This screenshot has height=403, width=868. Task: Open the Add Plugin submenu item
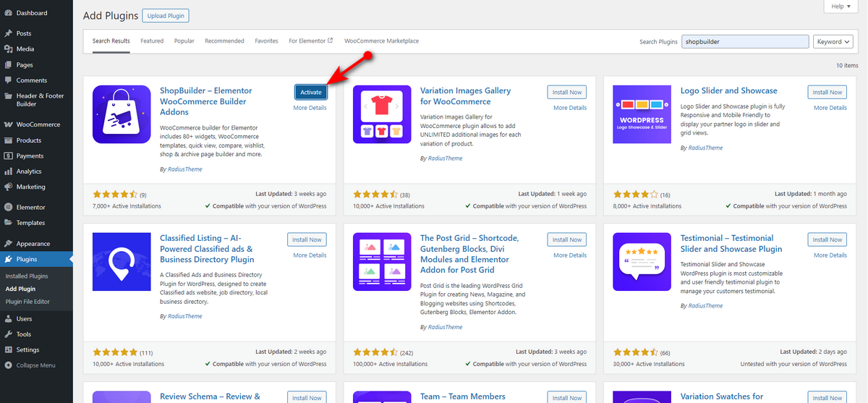coord(20,289)
